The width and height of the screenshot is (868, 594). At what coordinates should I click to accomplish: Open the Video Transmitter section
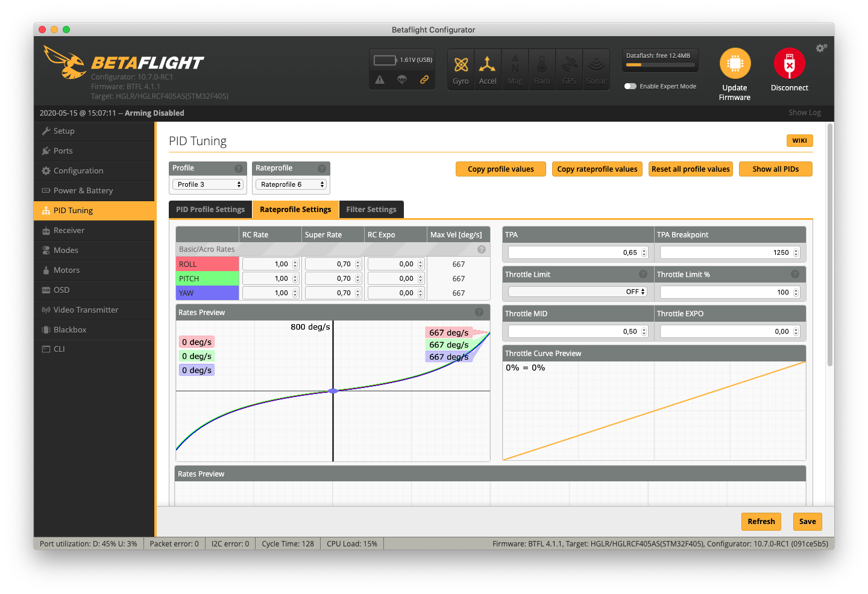[94, 310]
